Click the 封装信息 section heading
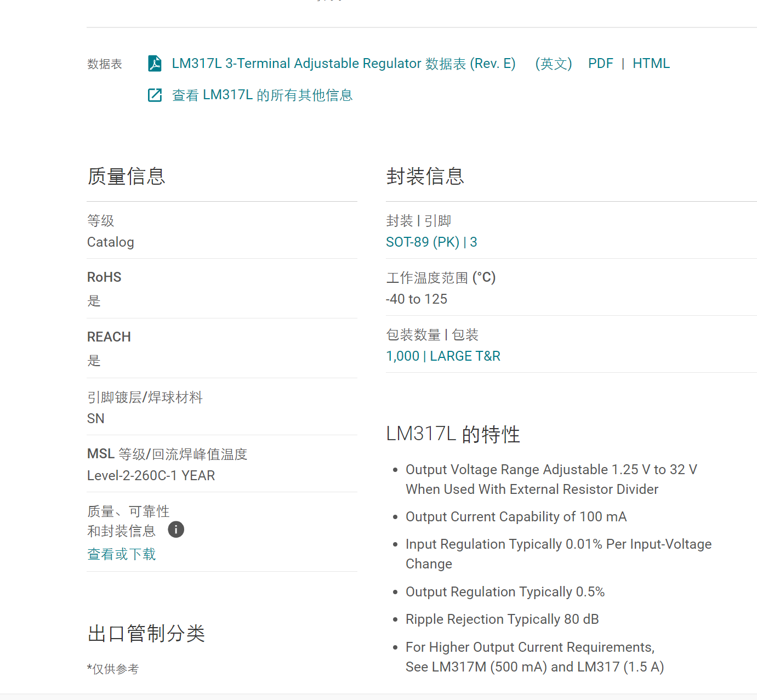This screenshot has height=700, width=757. coord(425,177)
